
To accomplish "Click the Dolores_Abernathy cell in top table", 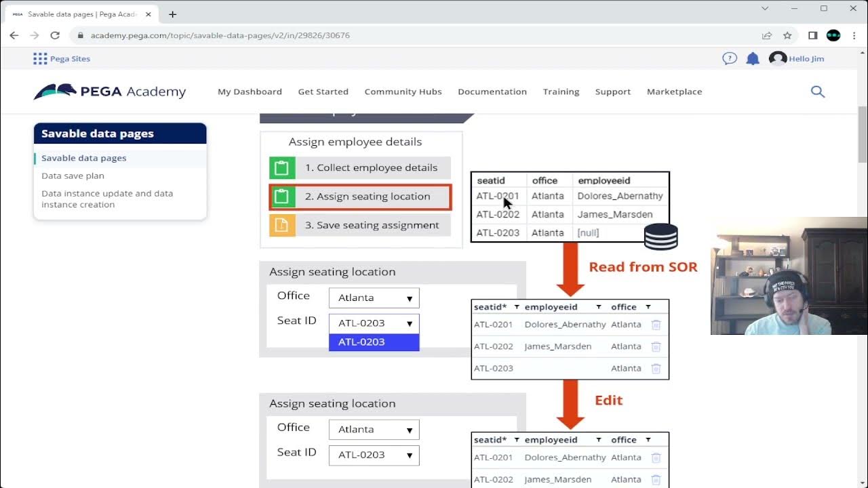I will coord(620,196).
